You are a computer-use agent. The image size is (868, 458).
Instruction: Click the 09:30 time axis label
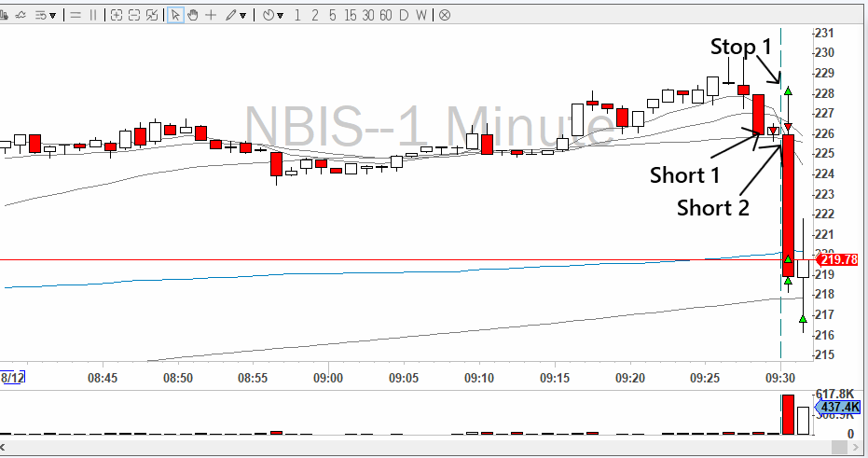[x=780, y=379]
